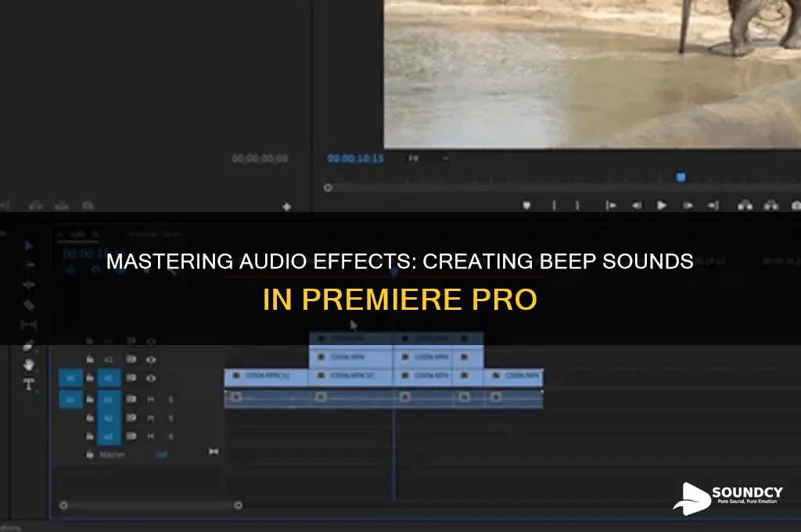The width and height of the screenshot is (801, 532).
Task: Toggle A1 track targeting button
Action: pyautogui.click(x=109, y=399)
